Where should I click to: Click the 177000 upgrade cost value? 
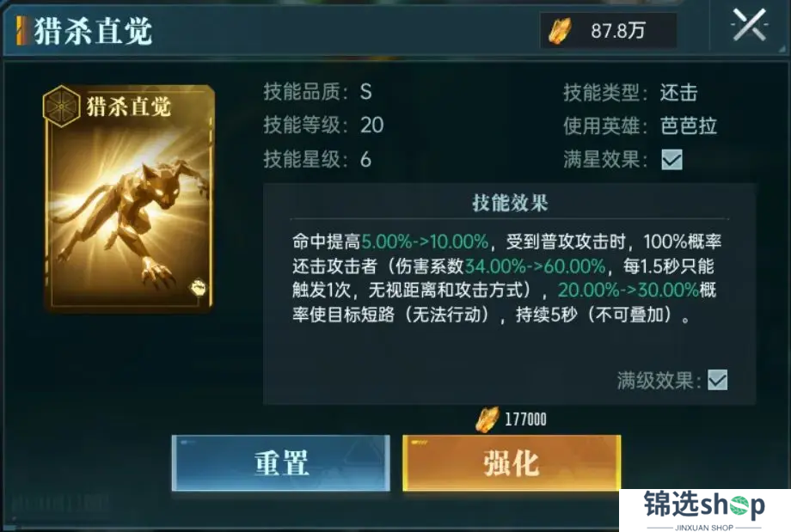[525, 419]
